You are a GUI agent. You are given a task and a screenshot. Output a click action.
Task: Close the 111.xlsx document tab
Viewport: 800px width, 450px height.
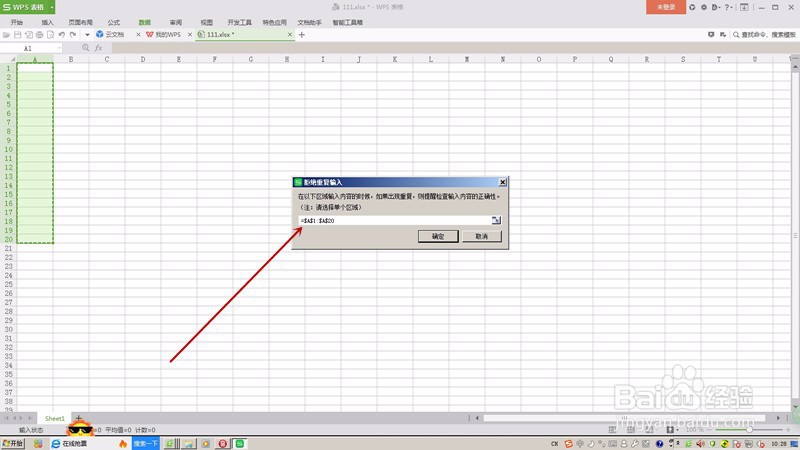tap(290, 35)
